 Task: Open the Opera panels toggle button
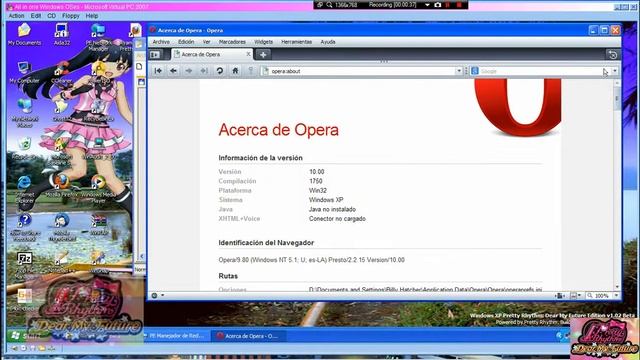point(155,54)
